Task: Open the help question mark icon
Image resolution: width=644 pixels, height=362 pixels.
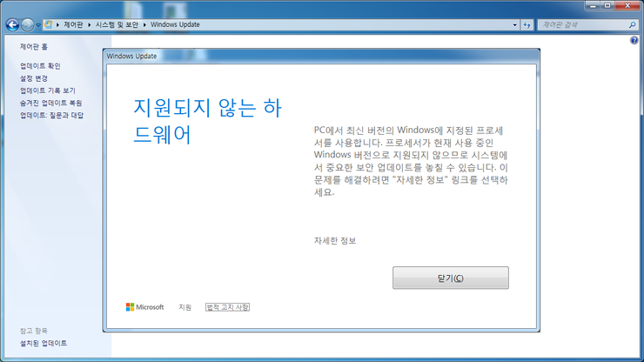Action: 634,40
